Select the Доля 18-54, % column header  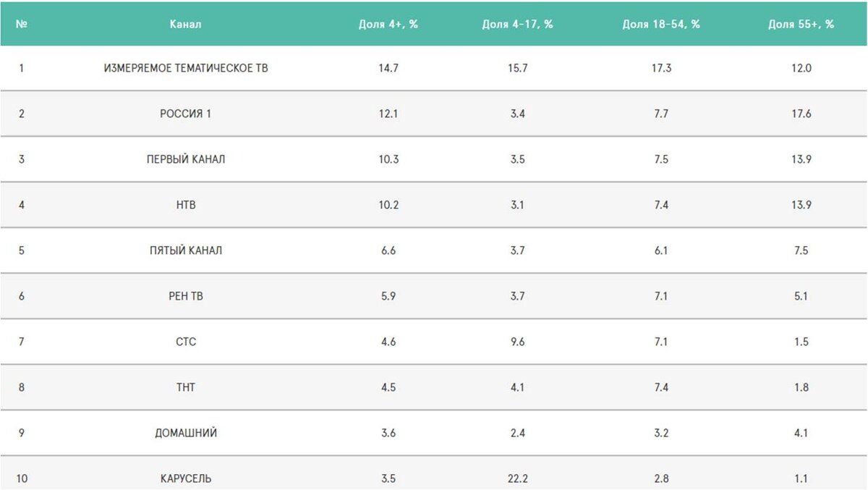click(x=661, y=24)
